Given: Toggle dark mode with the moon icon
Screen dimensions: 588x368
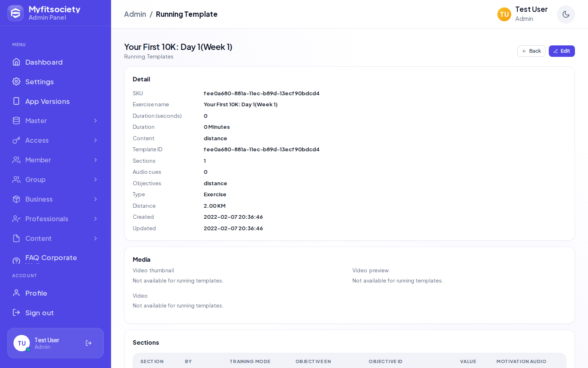Looking at the screenshot, I should (566, 14).
